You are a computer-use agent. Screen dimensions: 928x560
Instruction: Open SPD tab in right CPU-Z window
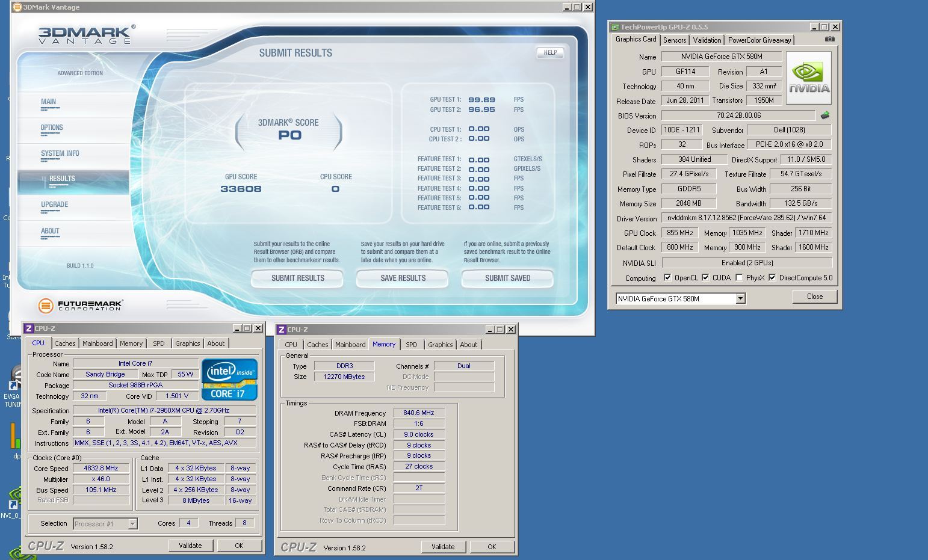(x=412, y=345)
